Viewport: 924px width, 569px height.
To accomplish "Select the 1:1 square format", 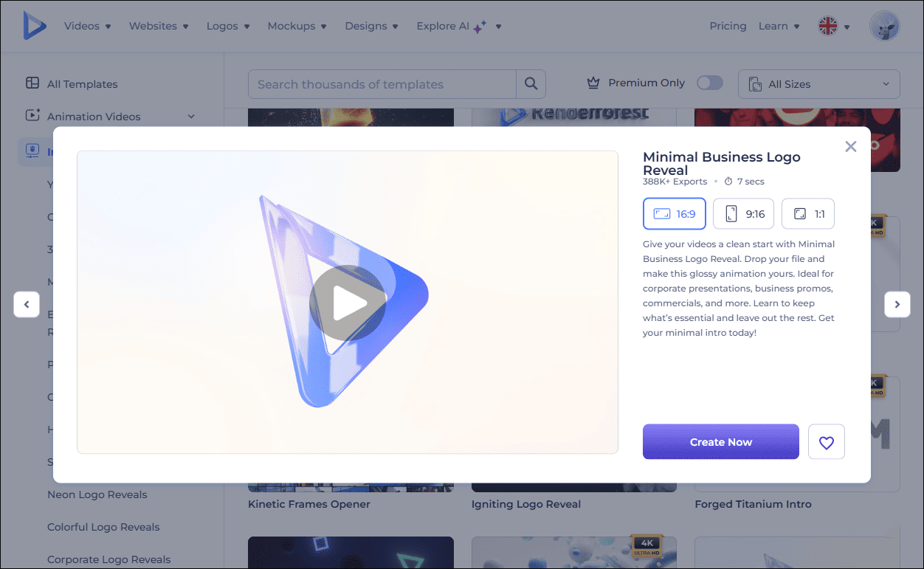I will (x=807, y=213).
